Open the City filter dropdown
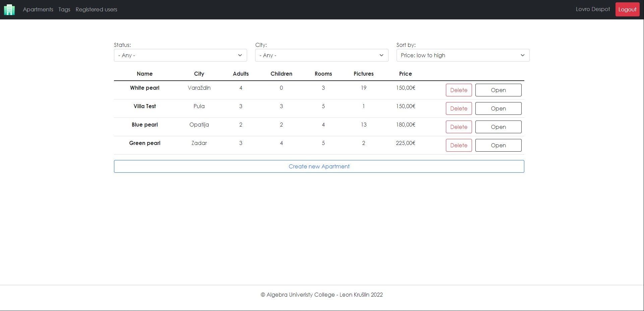 pos(321,55)
